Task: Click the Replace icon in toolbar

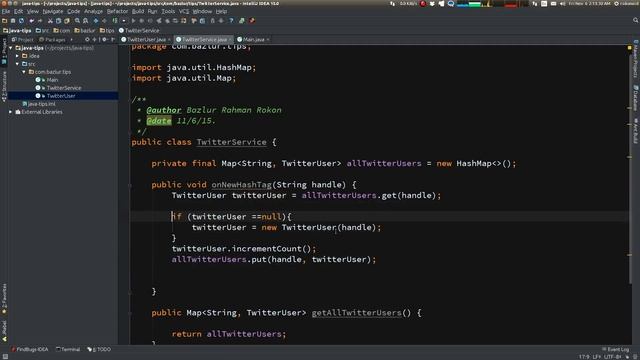Action: [85, 21]
